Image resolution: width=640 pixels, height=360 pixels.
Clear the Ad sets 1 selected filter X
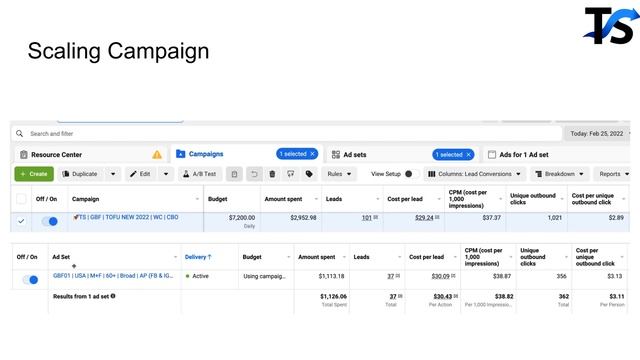(469, 155)
